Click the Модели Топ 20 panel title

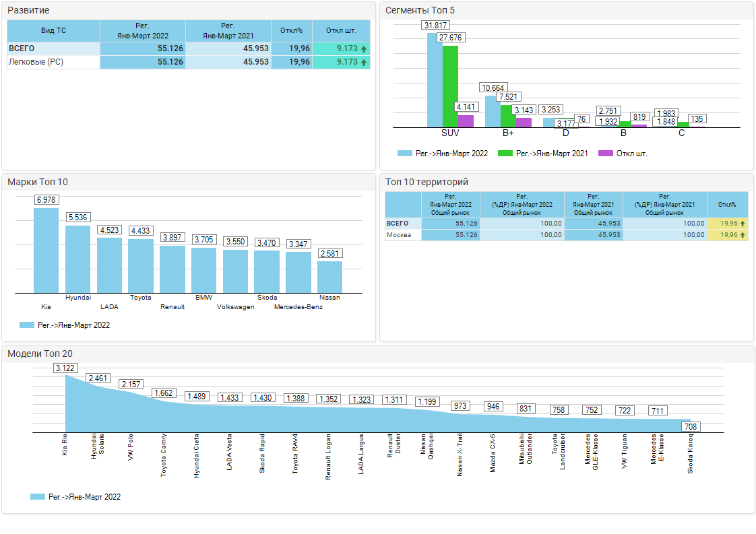[x=40, y=354]
